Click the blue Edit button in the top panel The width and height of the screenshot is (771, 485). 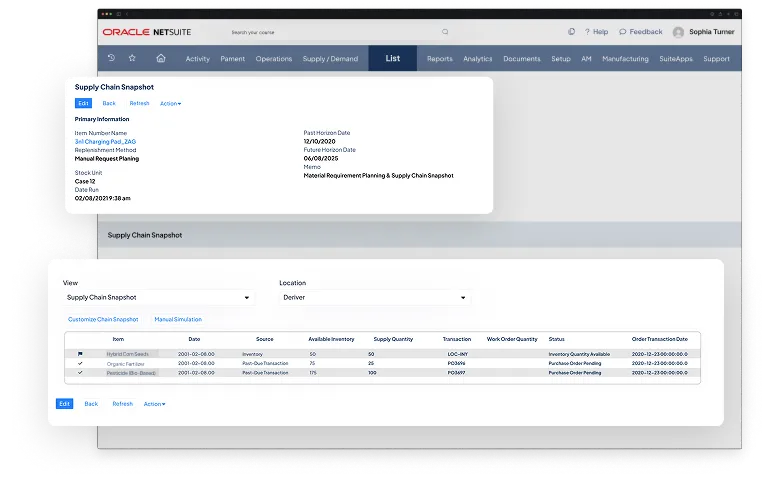[x=83, y=103]
